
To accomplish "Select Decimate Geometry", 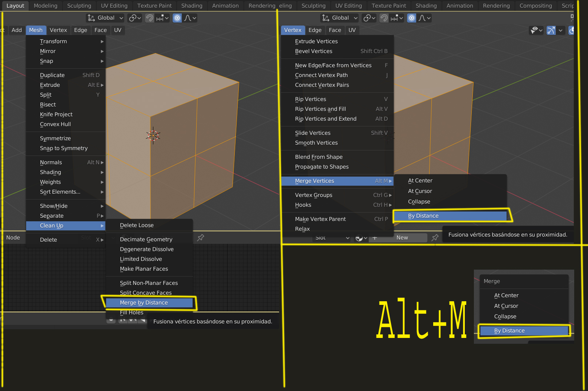I will point(149,239).
